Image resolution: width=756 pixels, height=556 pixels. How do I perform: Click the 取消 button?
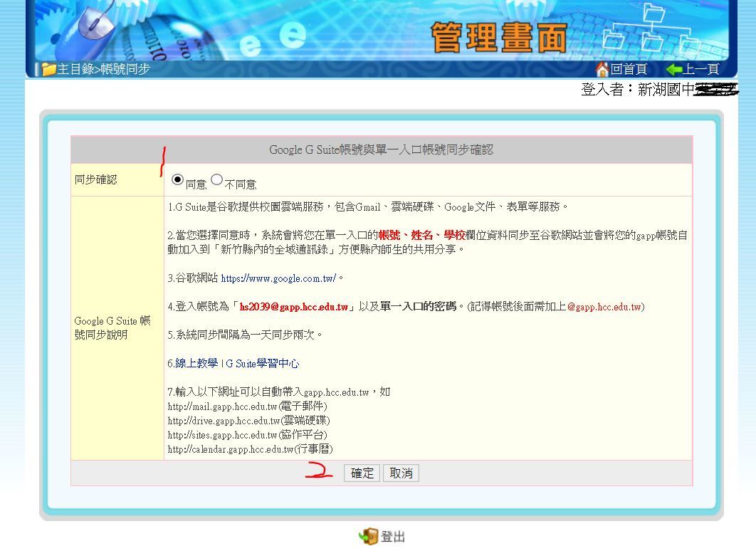point(401,473)
